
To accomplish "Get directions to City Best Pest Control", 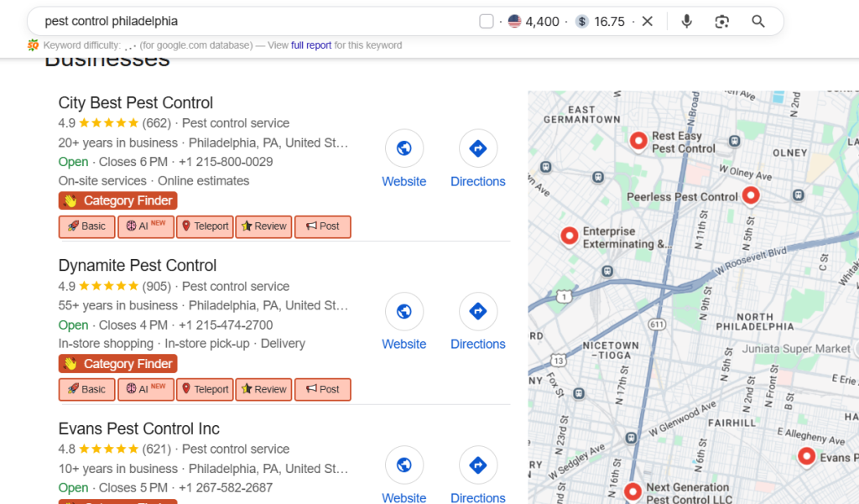I will pos(478,148).
